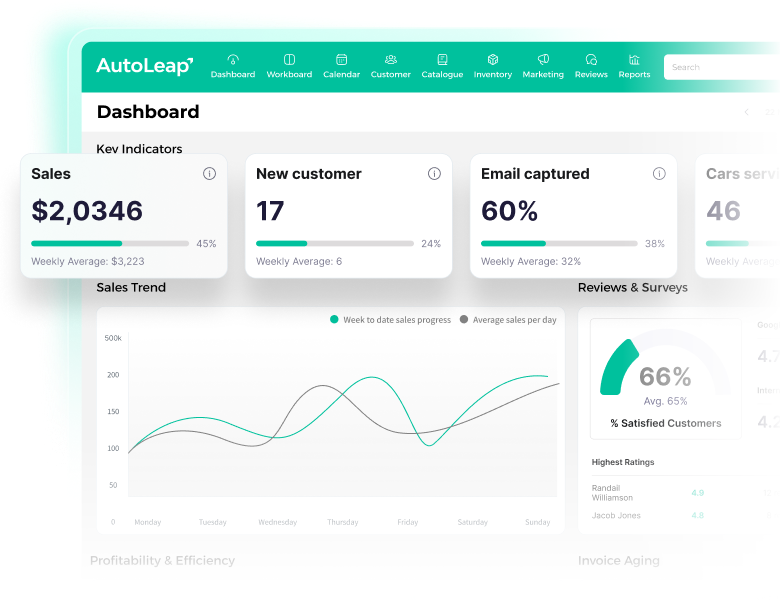
Task: Open the Reviews chat icon
Action: pyautogui.click(x=591, y=60)
